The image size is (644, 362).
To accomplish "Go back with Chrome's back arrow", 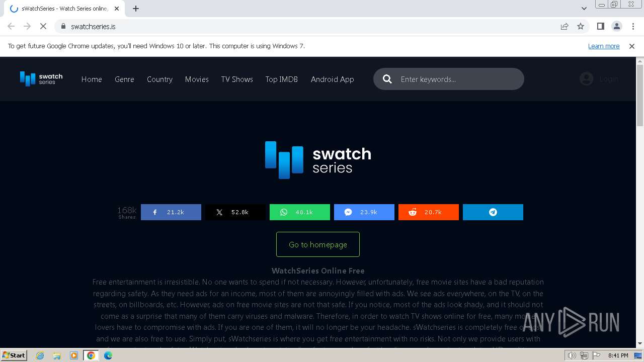I will pyautogui.click(x=11, y=26).
